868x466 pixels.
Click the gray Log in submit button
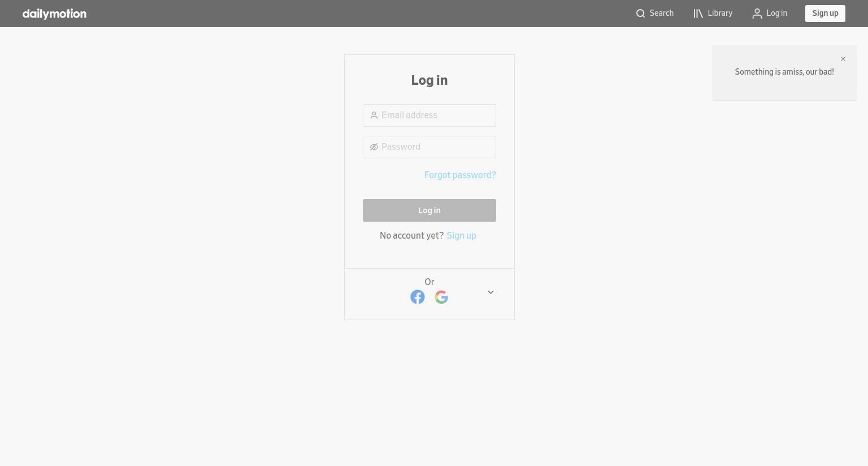click(429, 210)
